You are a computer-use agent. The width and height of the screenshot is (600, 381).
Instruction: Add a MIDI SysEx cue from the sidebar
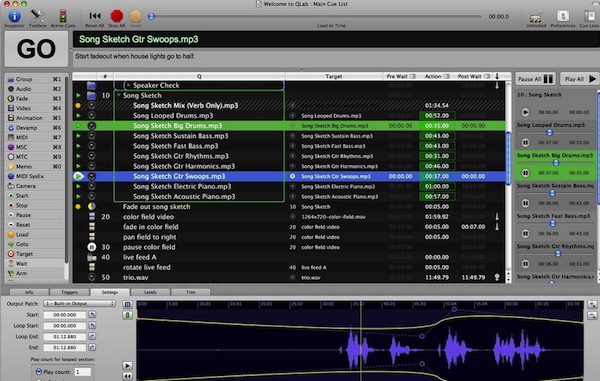click(x=35, y=176)
